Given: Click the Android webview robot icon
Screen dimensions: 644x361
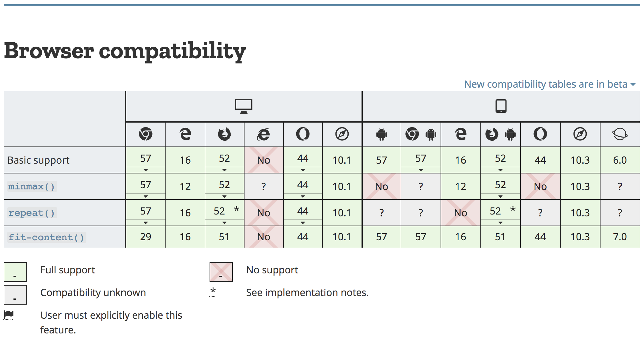Looking at the screenshot, I should (381, 134).
